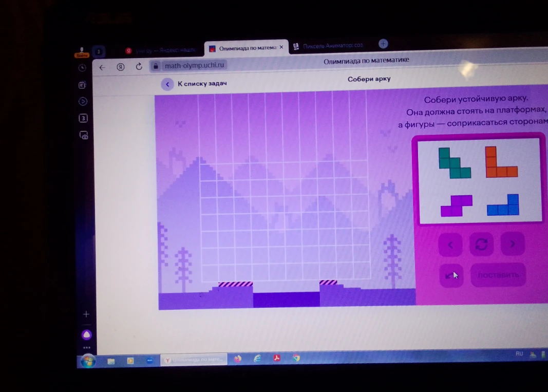Close the "Олимпиада по математике" tab
The image size is (548, 392).
point(281,47)
